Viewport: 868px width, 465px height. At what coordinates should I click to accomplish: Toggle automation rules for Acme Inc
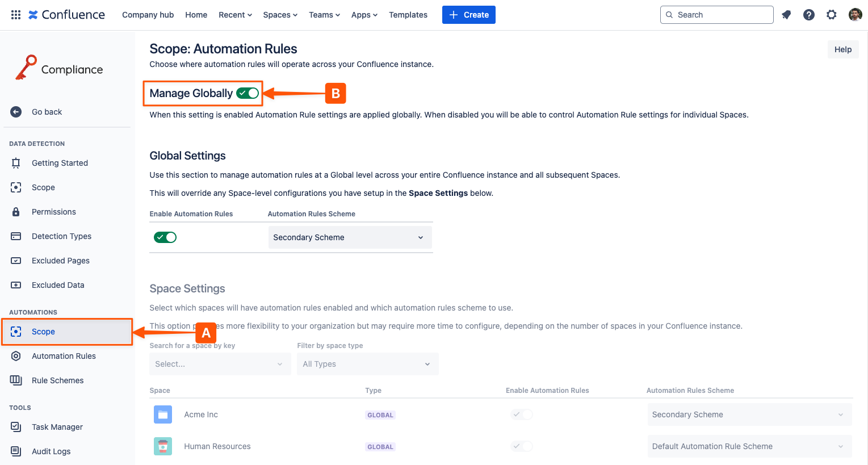(x=522, y=414)
